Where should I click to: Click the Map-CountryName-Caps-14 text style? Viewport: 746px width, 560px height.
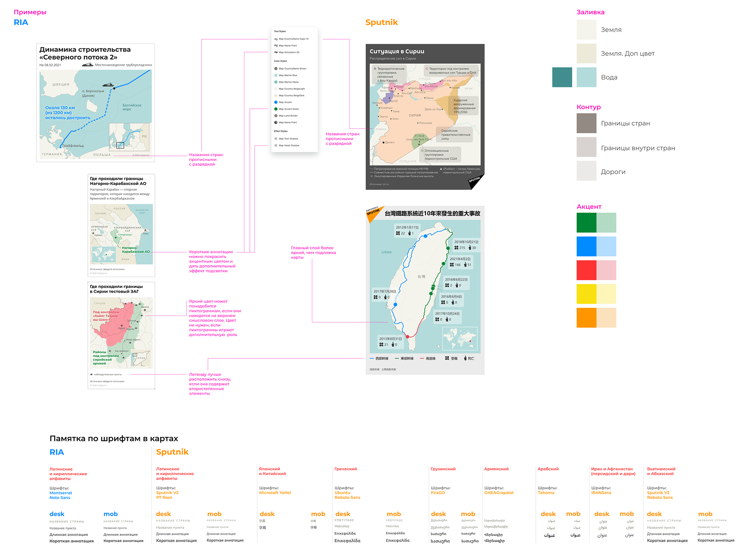293,39
